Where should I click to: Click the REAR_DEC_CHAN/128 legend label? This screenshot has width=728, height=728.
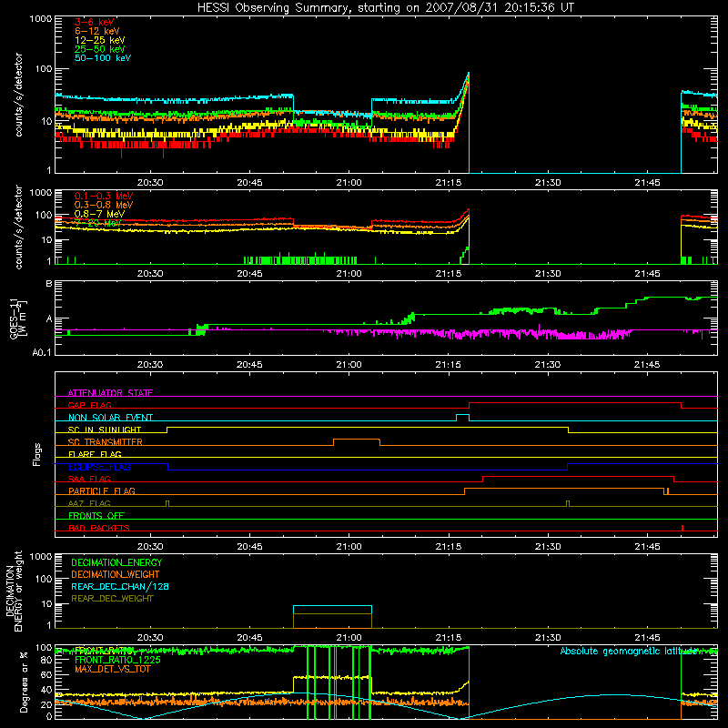[120, 586]
